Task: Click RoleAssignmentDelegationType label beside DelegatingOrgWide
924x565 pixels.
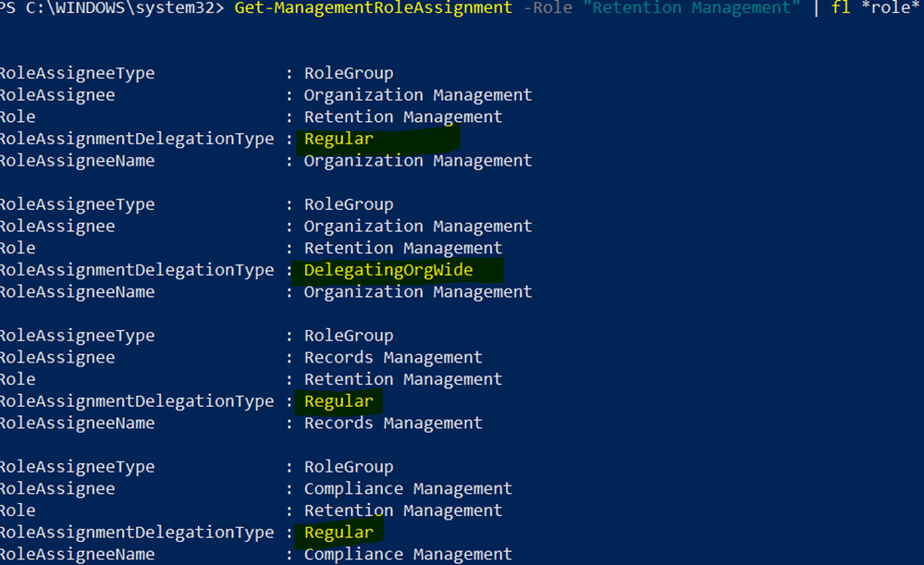Action: [137, 270]
